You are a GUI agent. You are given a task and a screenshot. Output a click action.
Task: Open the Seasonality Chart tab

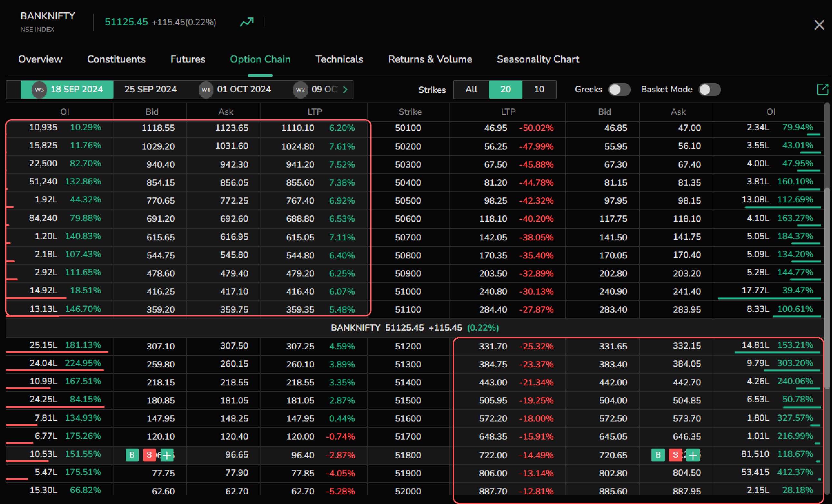pos(538,59)
